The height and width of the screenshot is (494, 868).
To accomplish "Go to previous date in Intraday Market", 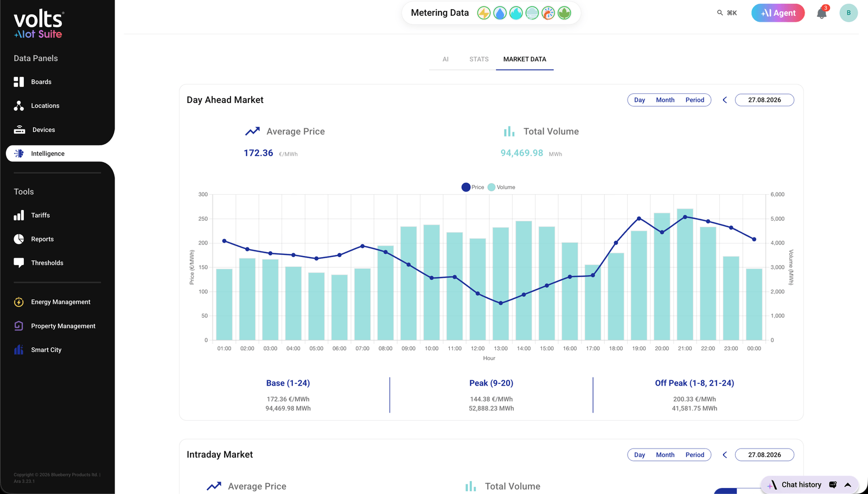I will [x=725, y=455].
